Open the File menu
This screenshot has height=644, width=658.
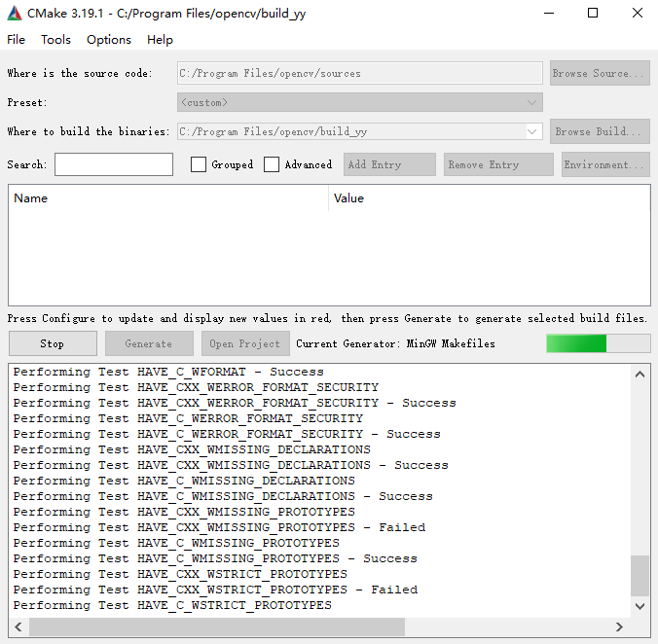pos(16,40)
